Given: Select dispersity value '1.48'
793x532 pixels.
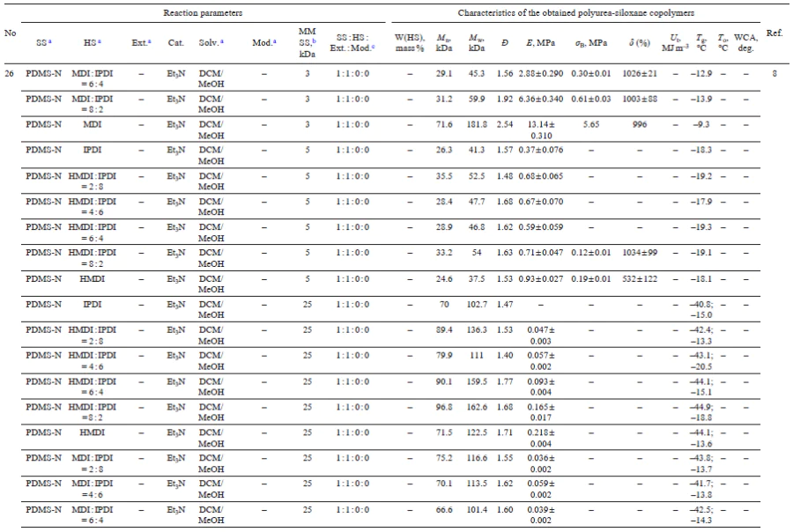Looking at the screenshot, I should [x=505, y=176].
